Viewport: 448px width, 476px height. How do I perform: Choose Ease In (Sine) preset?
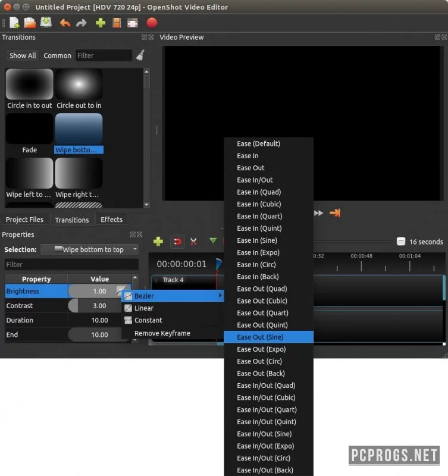tap(268, 240)
